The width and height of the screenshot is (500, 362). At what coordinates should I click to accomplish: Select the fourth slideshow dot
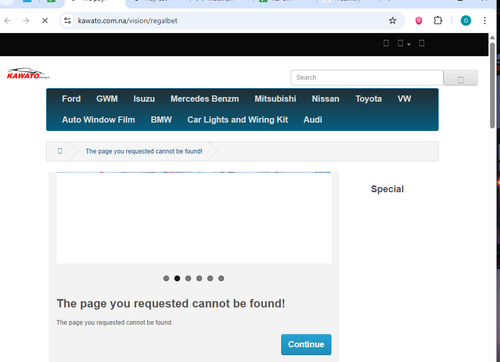coord(199,278)
